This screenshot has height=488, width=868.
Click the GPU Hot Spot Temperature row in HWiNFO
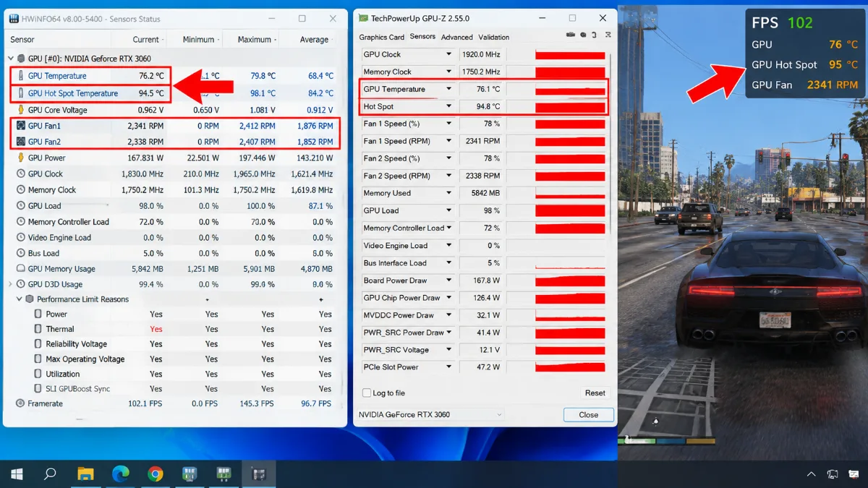point(172,93)
